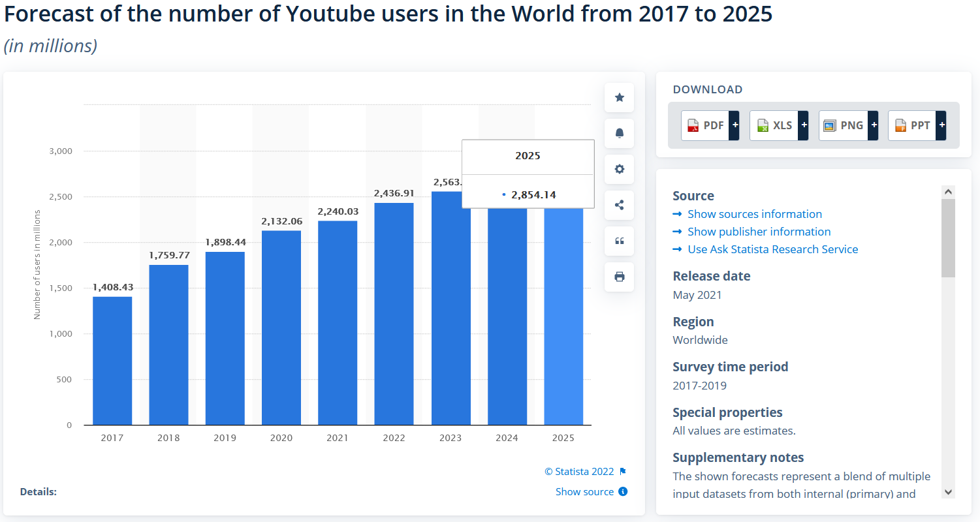The width and height of the screenshot is (980, 522).
Task: Click the 1,898.44 data label
Action: (225, 242)
